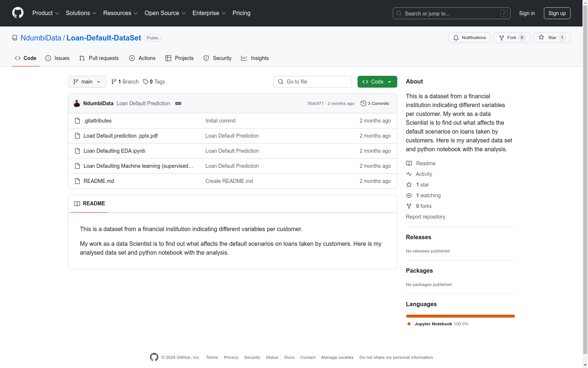Open the README.md file
The width and height of the screenshot is (588, 368).
[99, 181]
